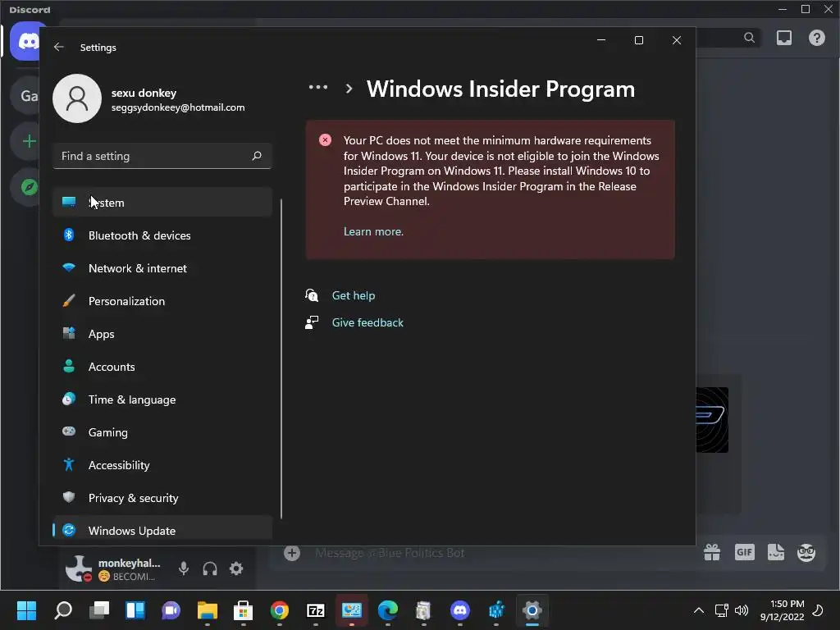Switch to Discord from taskbar
The image size is (840, 630).
tap(460, 609)
